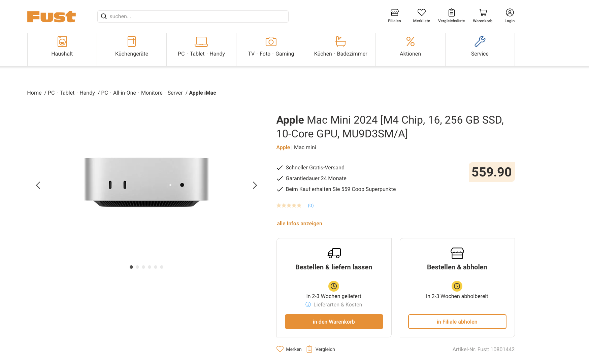Open the Merkliste heart icon in header
This screenshot has height=364, width=589.
(x=421, y=13)
